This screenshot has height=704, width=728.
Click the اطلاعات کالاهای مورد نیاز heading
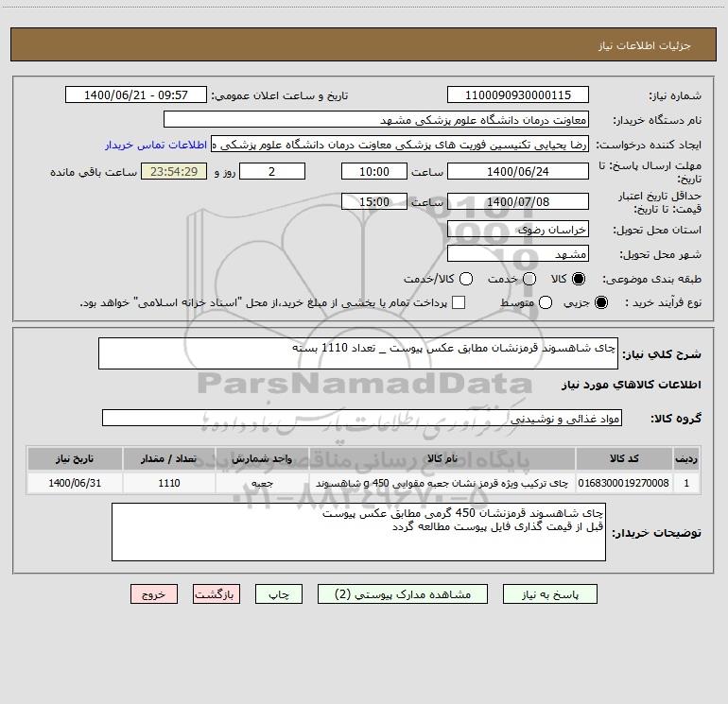pos(631,385)
